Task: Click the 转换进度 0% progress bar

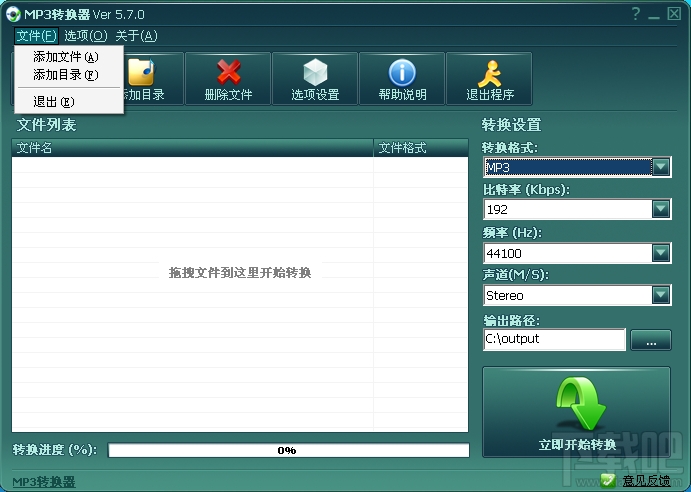Action: pyautogui.click(x=289, y=450)
